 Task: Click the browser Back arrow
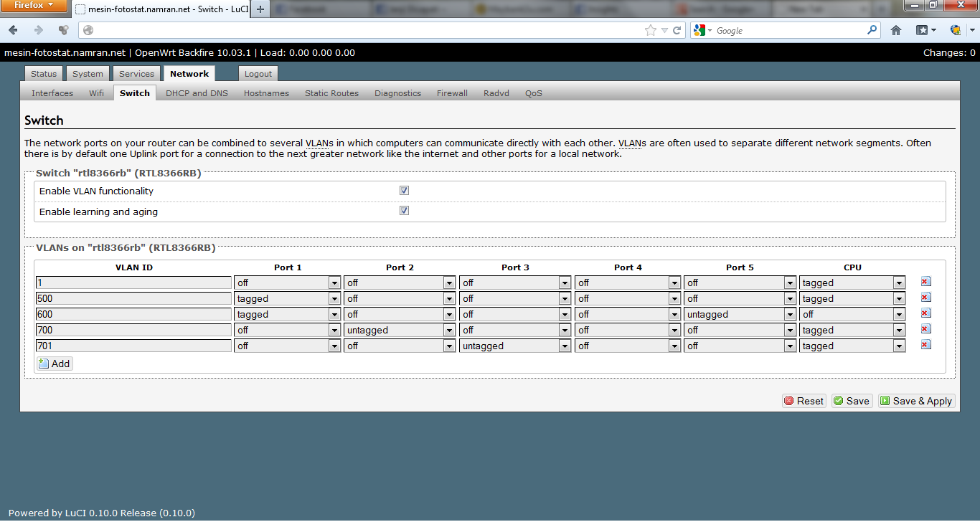click(14, 30)
